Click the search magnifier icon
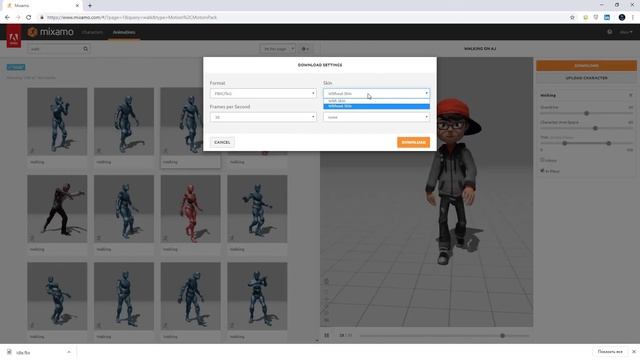Image resolution: width=640 pixels, height=360 pixels. 85,49
